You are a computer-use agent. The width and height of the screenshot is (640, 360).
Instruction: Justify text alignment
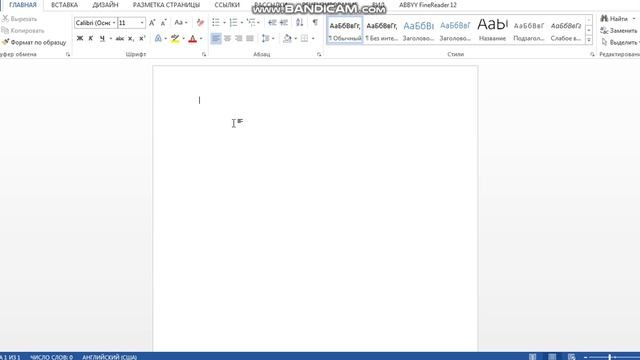250,38
